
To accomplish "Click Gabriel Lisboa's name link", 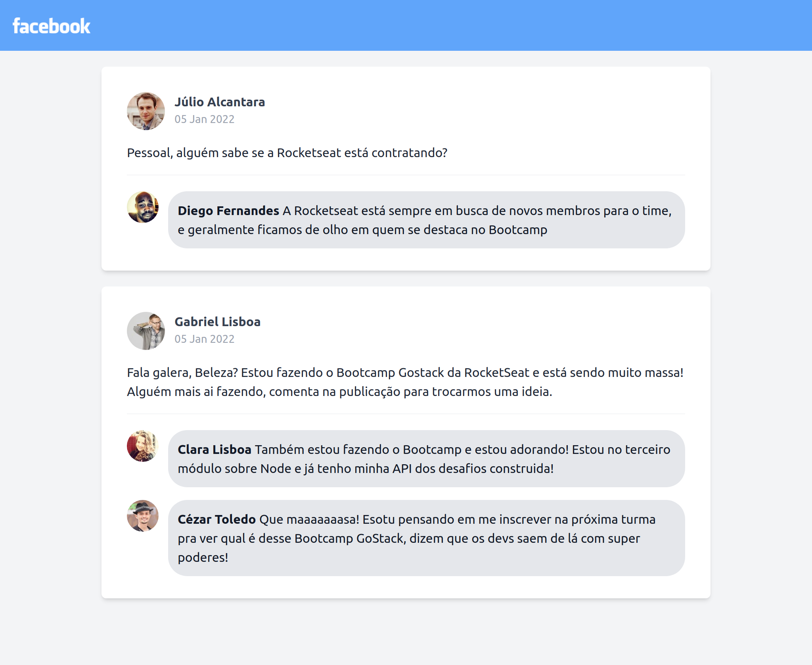I will click(x=218, y=321).
